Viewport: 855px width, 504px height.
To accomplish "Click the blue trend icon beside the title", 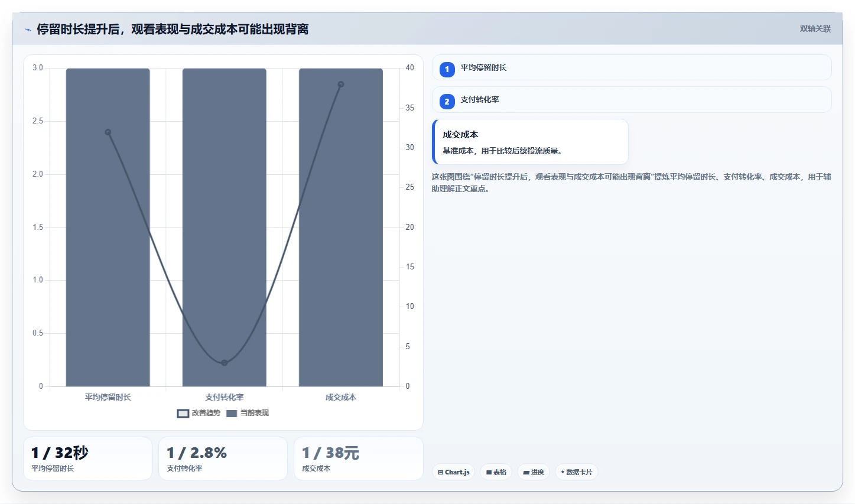I will 28,30.
